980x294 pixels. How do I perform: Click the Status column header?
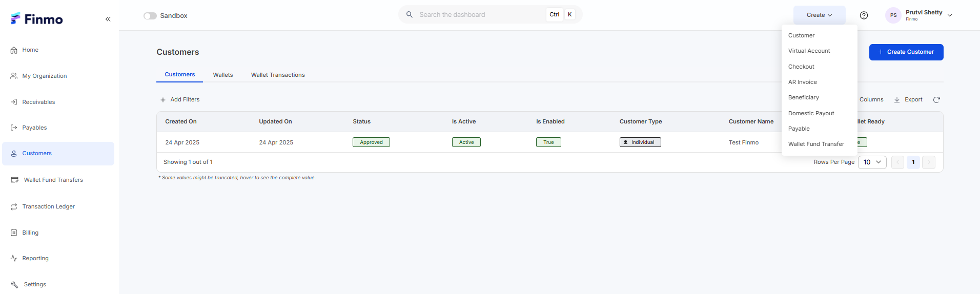[361, 122]
